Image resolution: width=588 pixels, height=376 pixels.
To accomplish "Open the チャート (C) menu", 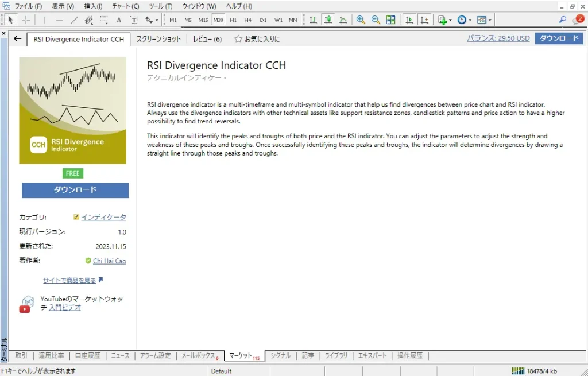I will click(126, 6).
